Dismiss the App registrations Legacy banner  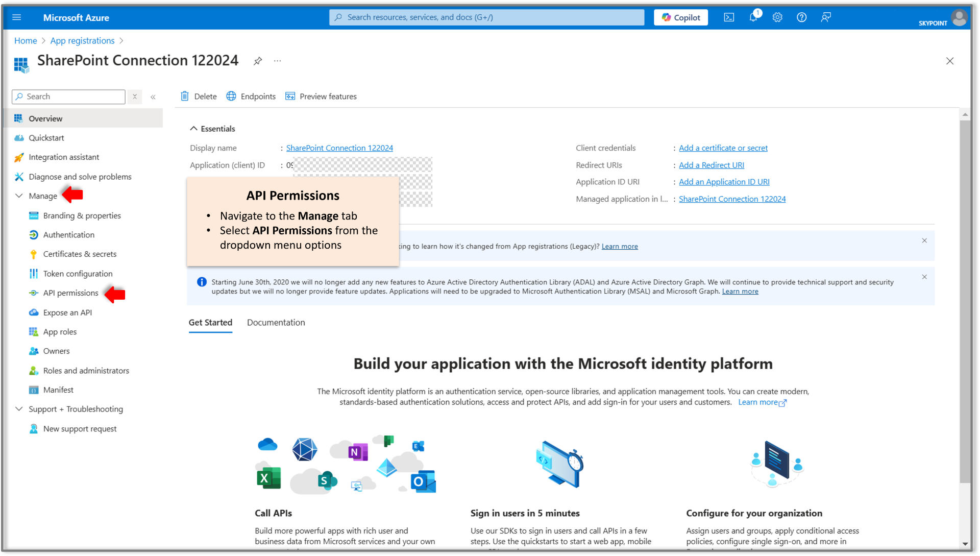click(924, 240)
